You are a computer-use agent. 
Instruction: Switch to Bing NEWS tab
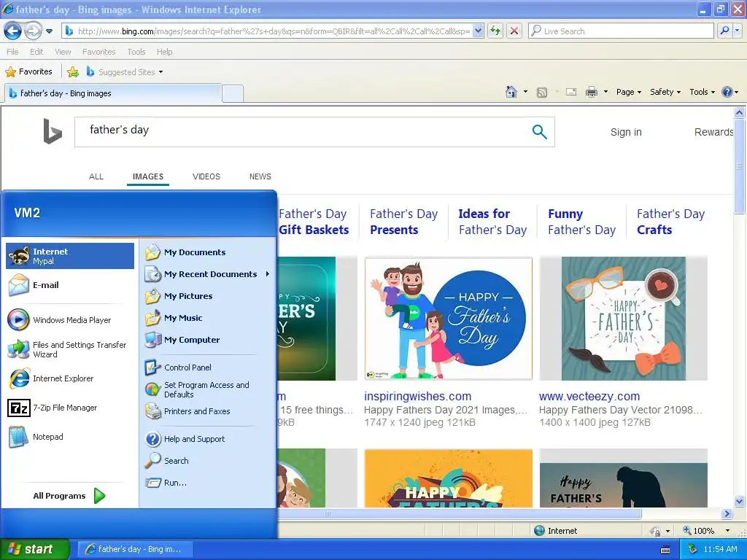click(x=260, y=176)
